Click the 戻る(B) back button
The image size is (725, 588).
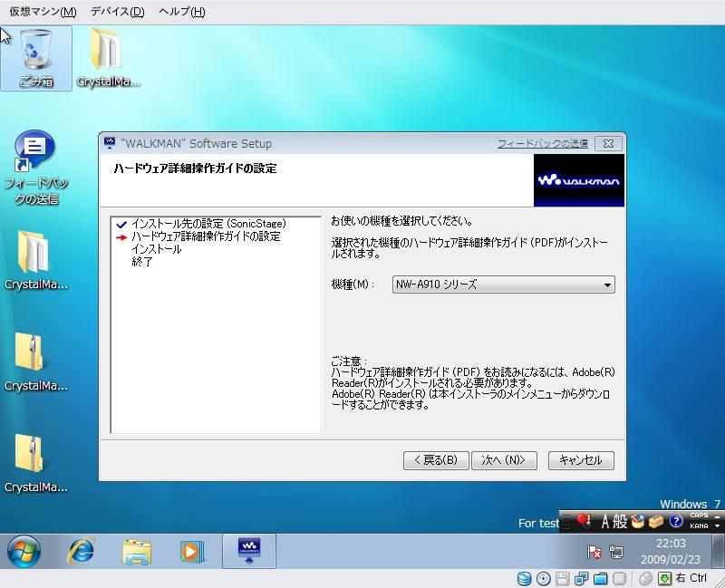tap(436, 460)
